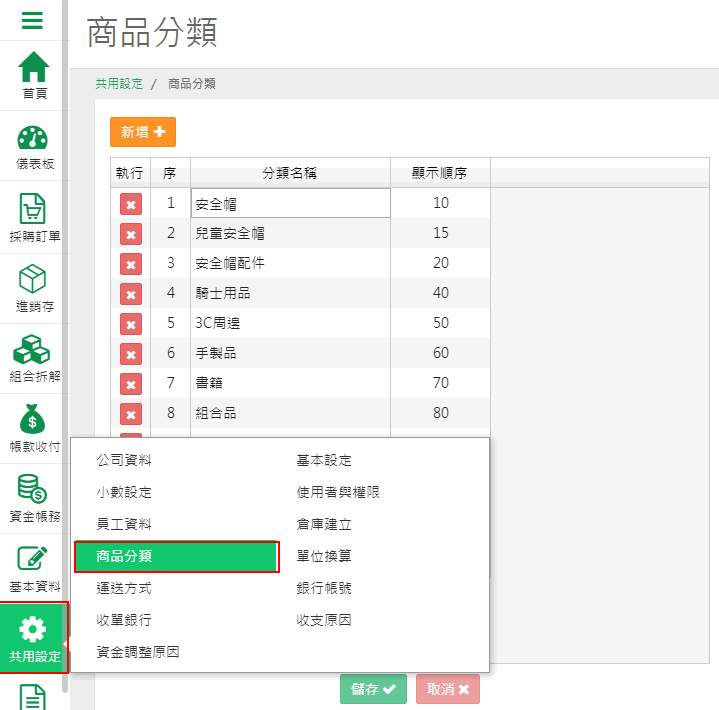The height and width of the screenshot is (710, 719).
Task: Click 顯示順序 column header
Action: tap(440, 173)
